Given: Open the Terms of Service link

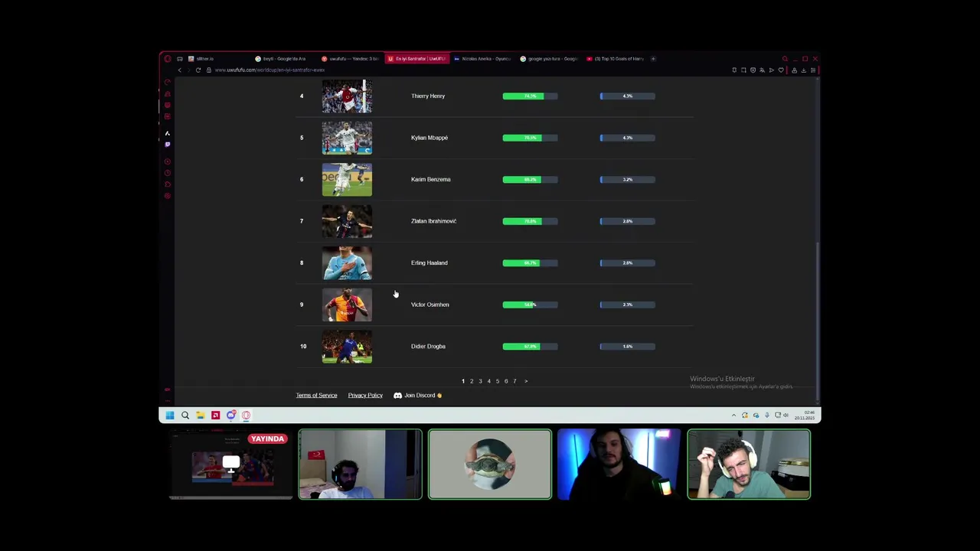Looking at the screenshot, I should point(316,396).
